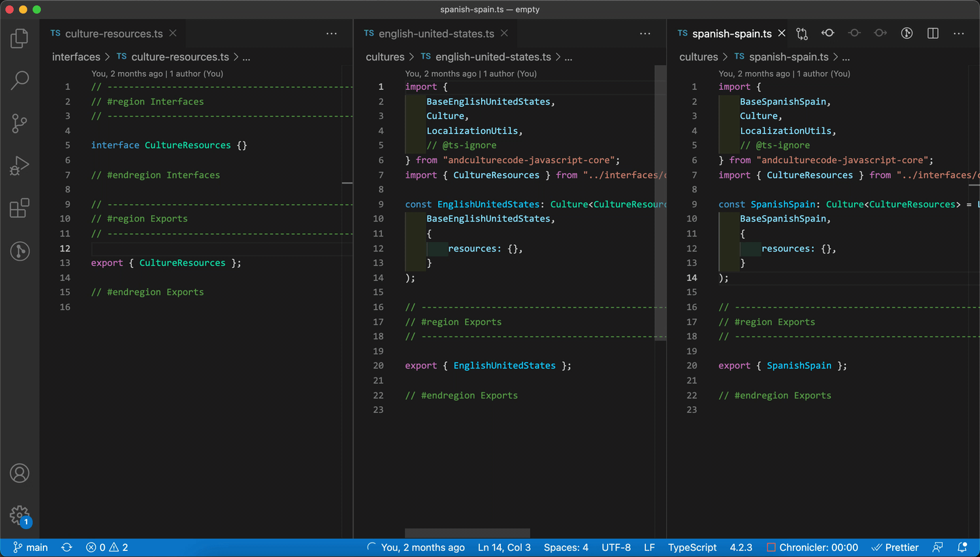This screenshot has width=980, height=557.
Task: Open the Explorer view in activity bar
Action: (x=20, y=38)
